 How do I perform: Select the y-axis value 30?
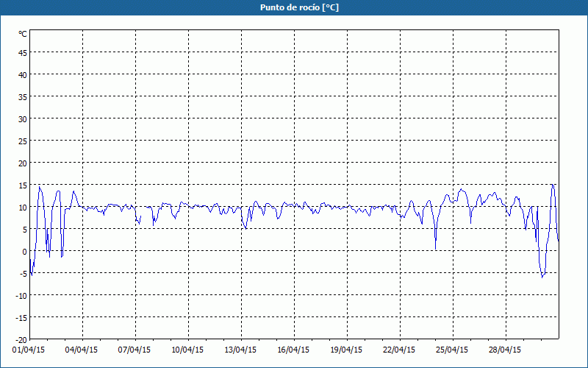23,119
